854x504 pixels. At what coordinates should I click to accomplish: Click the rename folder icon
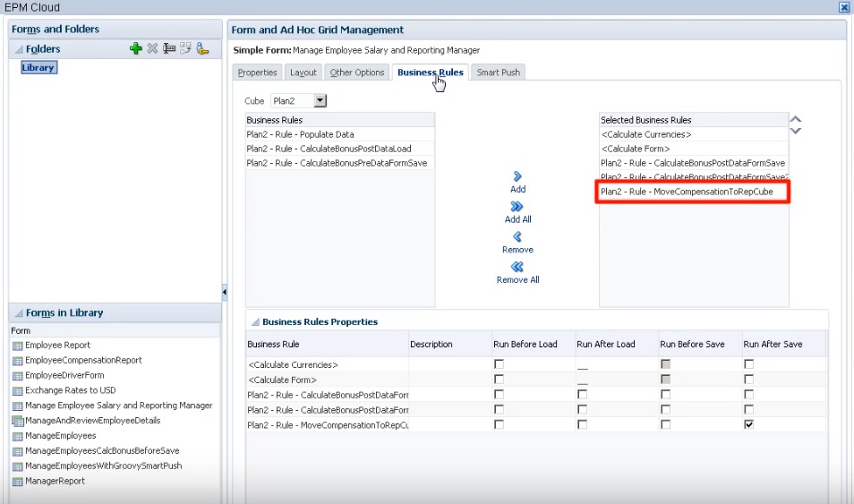click(169, 48)
